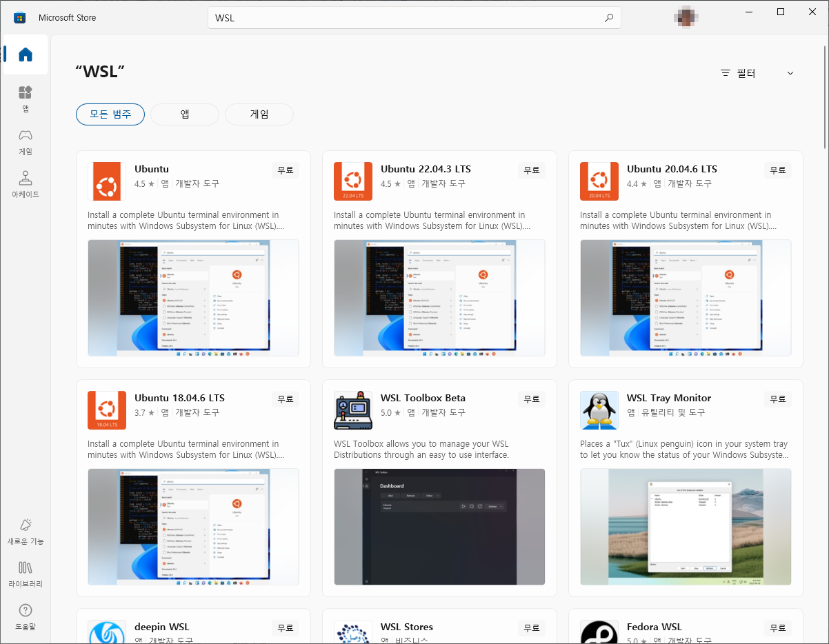Click the 무료 button for WSL Tray Monitor

click(x=778, y=399)
